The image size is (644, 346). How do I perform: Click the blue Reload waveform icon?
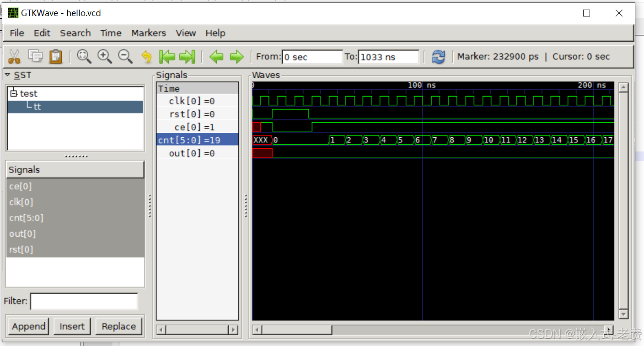click(x=438, y=57)
